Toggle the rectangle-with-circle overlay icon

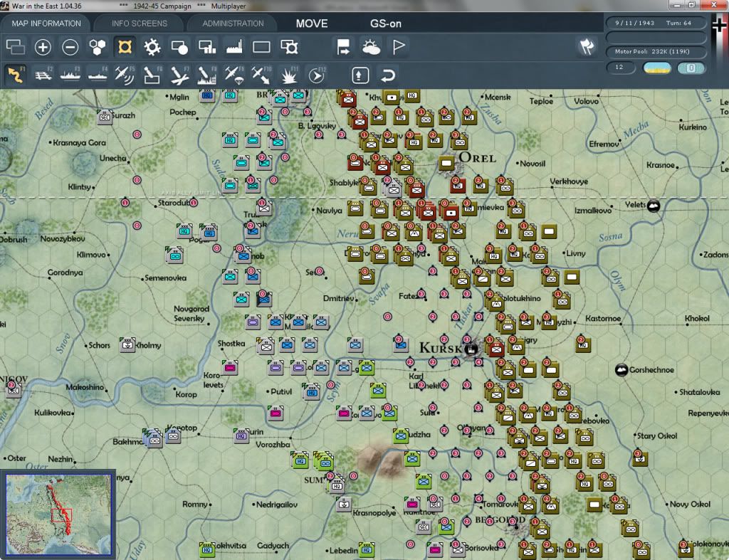[x=179, y=47]
